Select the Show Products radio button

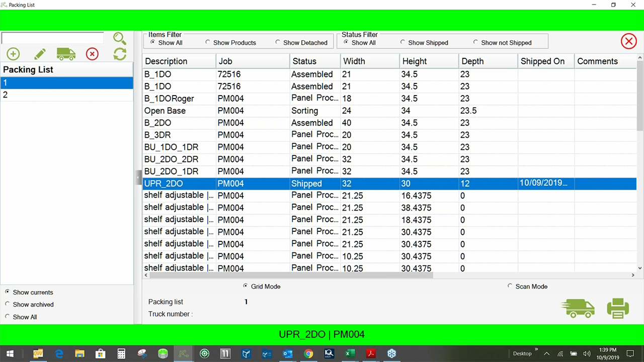(208, 43)
